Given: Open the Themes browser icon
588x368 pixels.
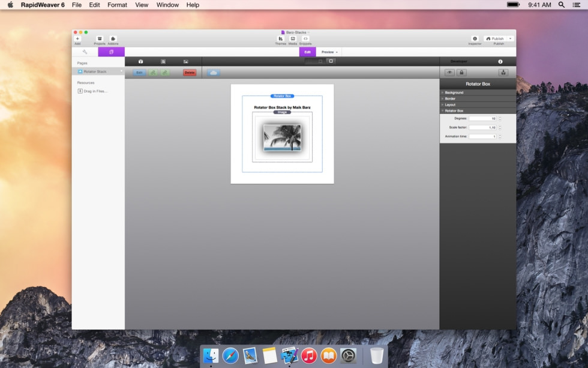Looking at the screenshot, I should tap(281, 38).
